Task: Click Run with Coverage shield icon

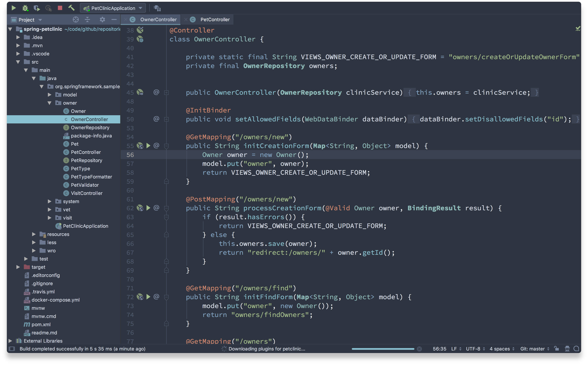Action: [x=37, y=8]
